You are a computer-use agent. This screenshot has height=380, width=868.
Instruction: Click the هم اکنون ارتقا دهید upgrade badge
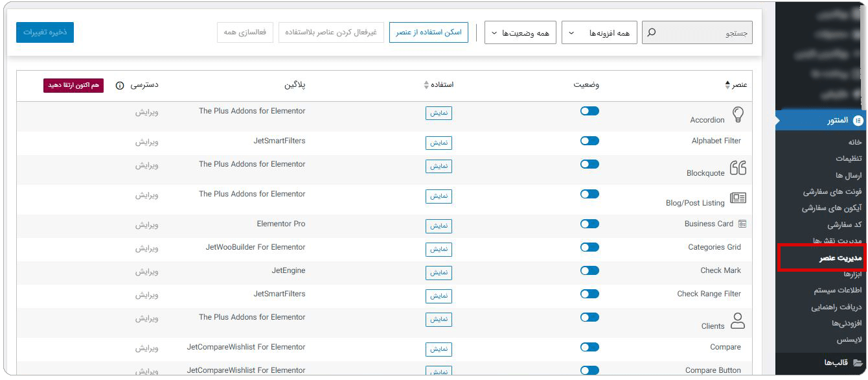[73, 85]
